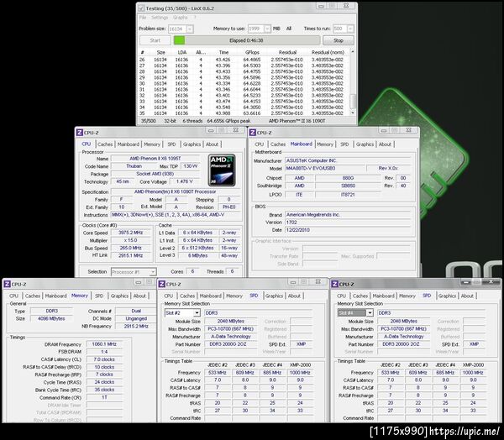504x440 pixels.
Task: Click the greyed Start button in LinX
Action: 155,40
